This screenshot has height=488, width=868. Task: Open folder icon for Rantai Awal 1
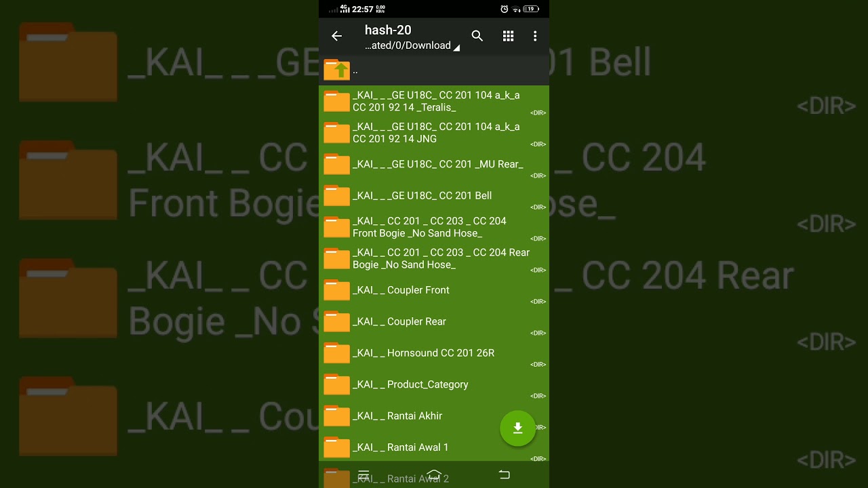pyautogui.click(x=336, y=447)
